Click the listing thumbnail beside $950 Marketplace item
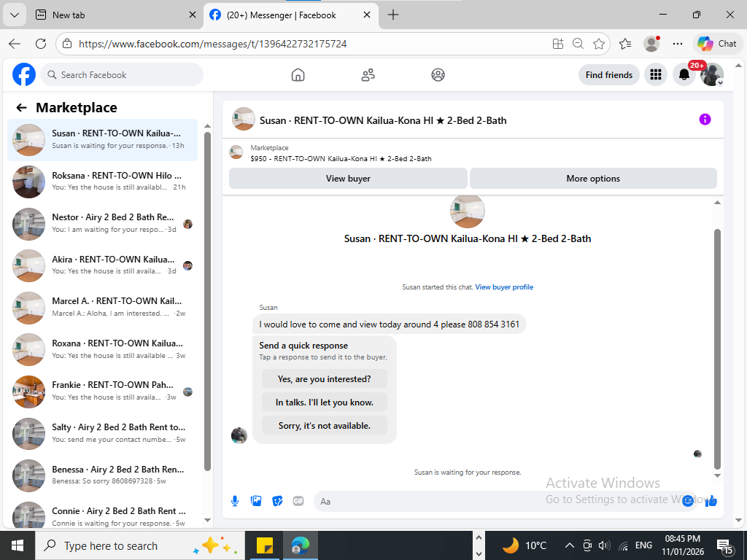Screen dimensions: 747x560 pyautogui.click(x=236, y=152)
